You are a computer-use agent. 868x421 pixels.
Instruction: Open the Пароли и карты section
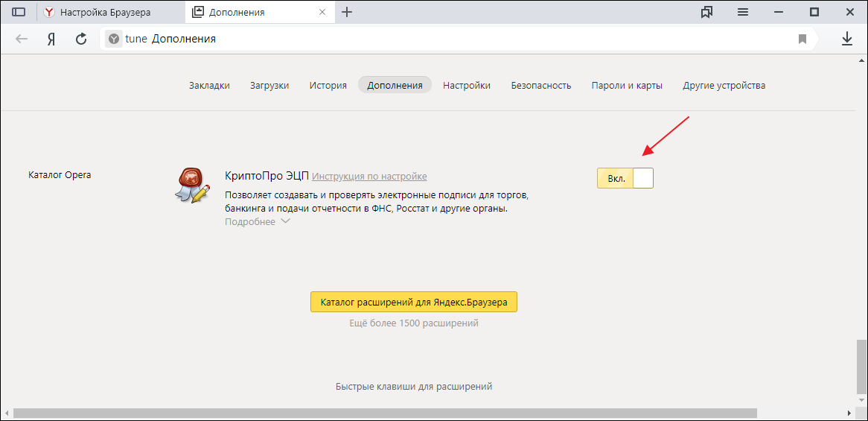(627, 85)
